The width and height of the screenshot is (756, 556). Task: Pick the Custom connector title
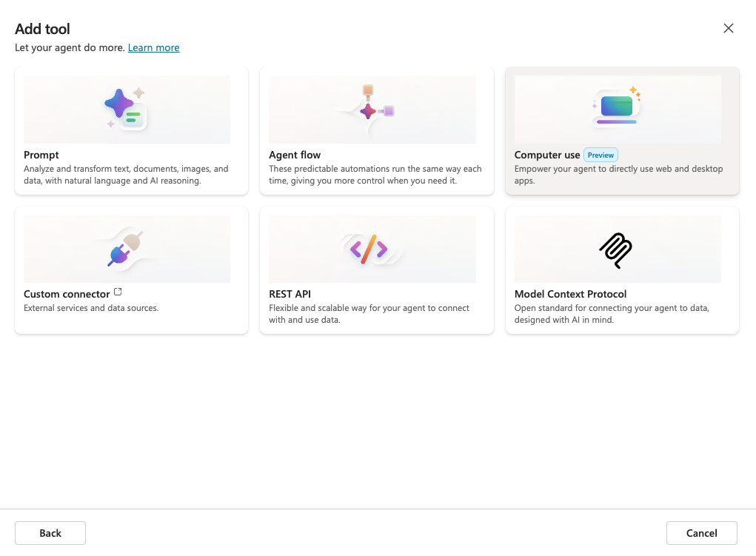tap(67, 294)
